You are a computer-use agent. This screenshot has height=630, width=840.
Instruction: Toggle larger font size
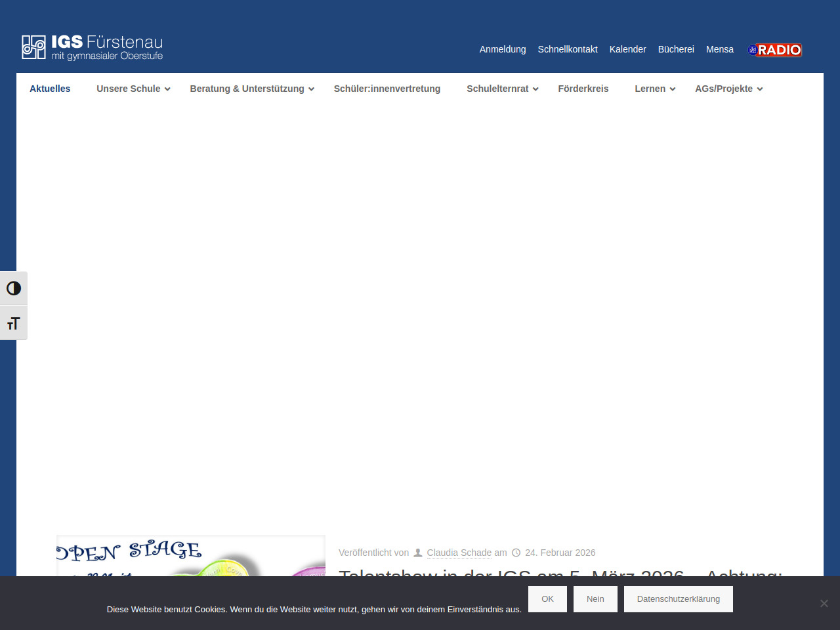coord(14,324)
